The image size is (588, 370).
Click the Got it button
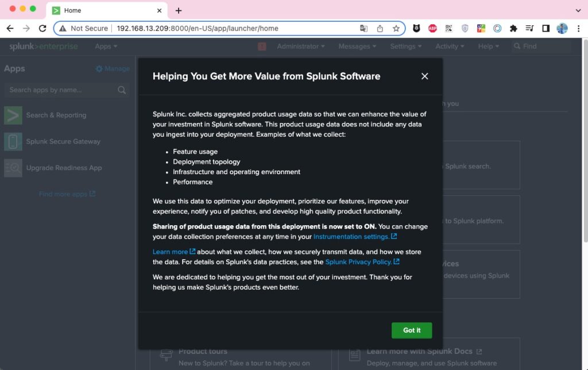coord(411,330)
